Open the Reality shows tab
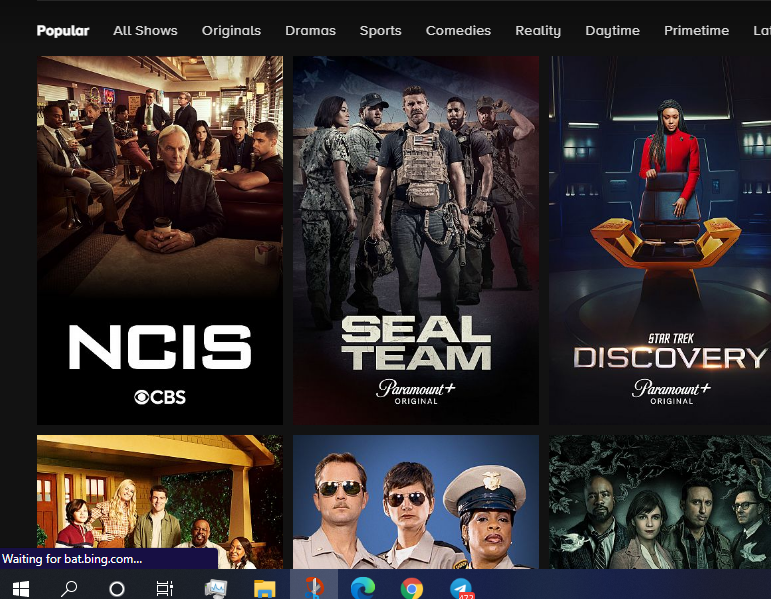The height and width of the screenshot is (599, 771). (x=538, y=30)
